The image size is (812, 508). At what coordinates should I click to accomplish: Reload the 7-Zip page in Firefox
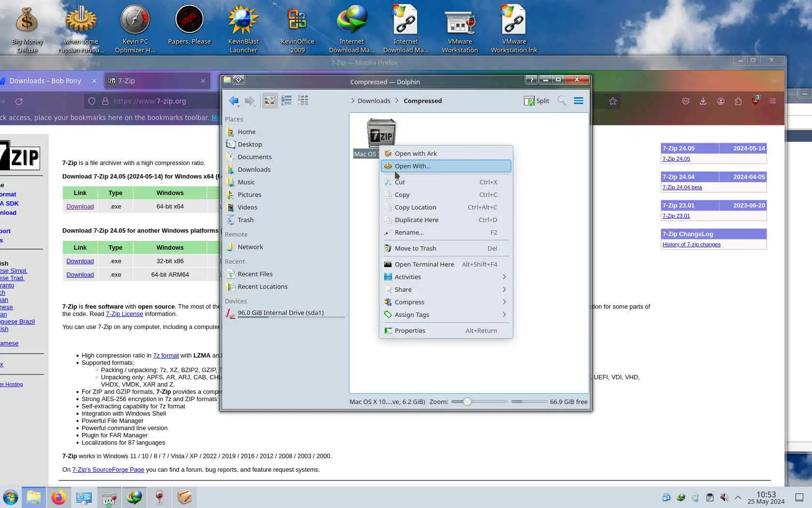[19, 101]
